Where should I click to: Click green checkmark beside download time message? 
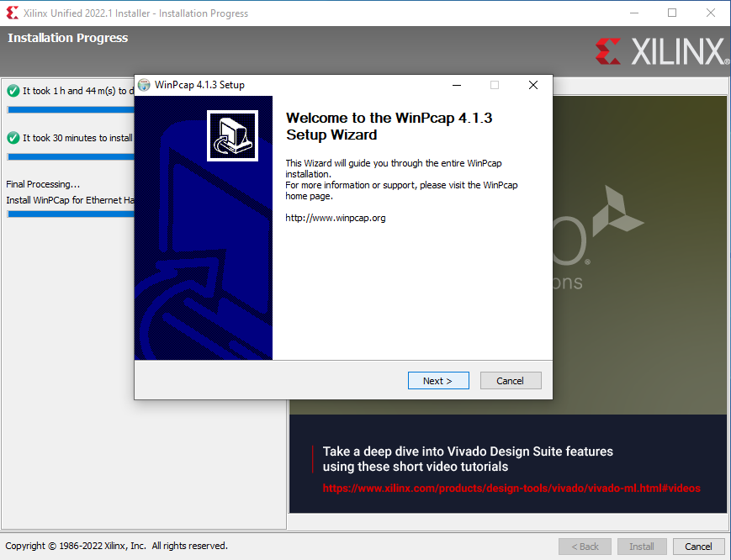13,91
